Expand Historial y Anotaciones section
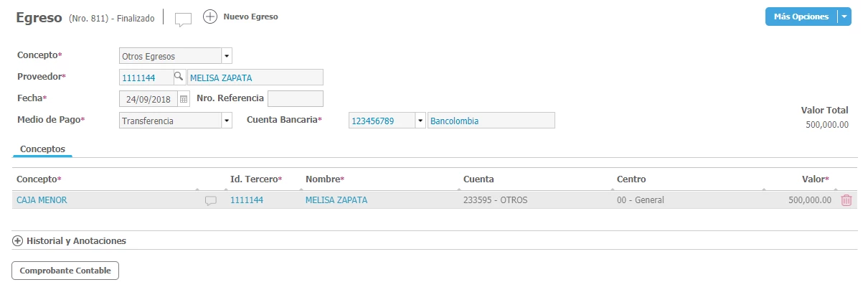Image resolution: width=868 pixels, height=300 pixels. 18,241
